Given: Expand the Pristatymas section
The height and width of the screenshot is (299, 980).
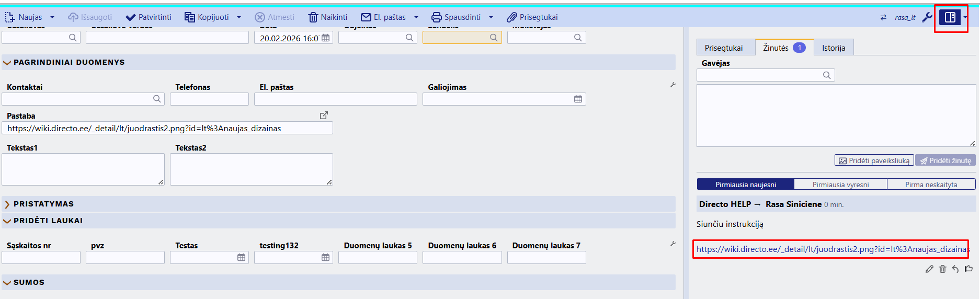Looking at the screenshot, I should click(x=7, y=204).
